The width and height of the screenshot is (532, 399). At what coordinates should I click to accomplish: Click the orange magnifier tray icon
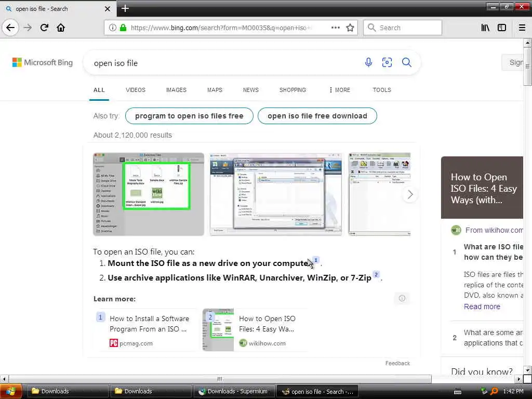494,392
